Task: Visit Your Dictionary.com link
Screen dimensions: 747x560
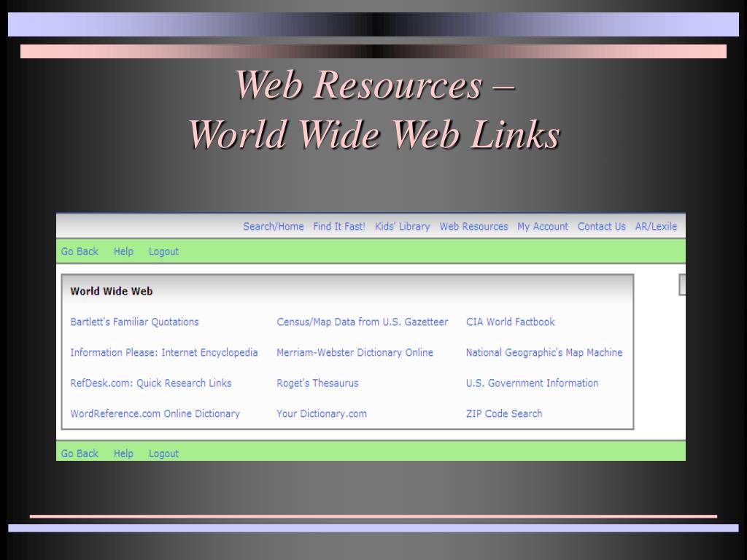Action: pyautogui.click(x=322, y=414)
